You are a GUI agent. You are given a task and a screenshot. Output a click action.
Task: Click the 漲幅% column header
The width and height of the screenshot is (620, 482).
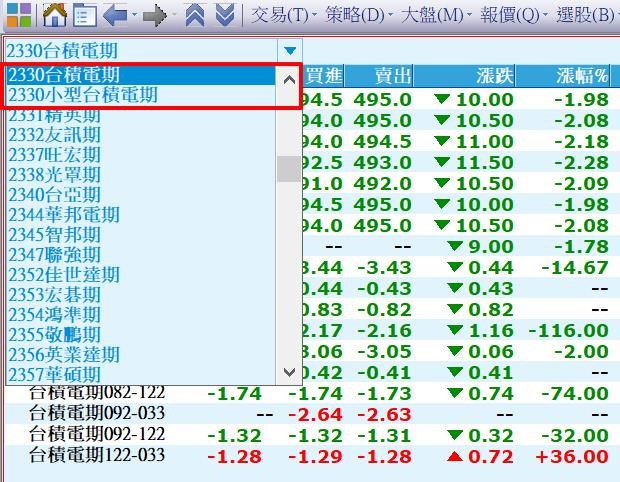pyautogui.click(x=582, y=76)
